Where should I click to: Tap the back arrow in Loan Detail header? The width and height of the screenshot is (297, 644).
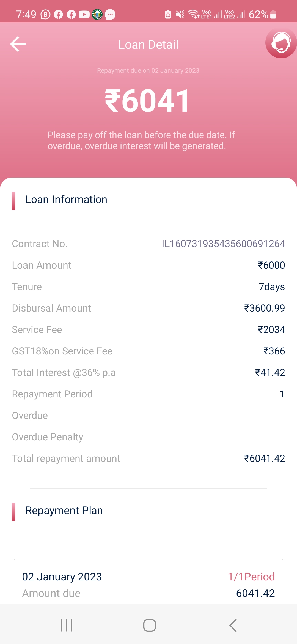pyautogui.click(x=18, y=44)
